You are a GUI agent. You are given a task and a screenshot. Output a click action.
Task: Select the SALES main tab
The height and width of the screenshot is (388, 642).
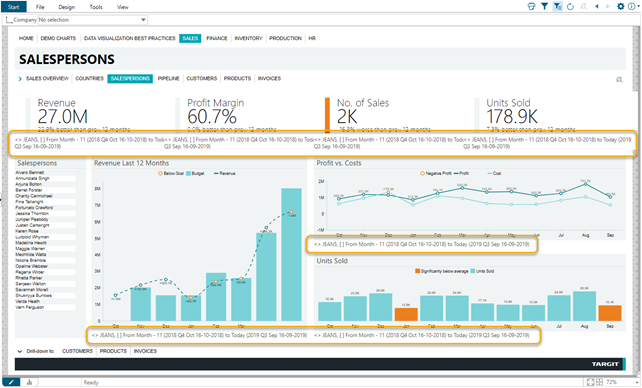click(x=190, y=38)
